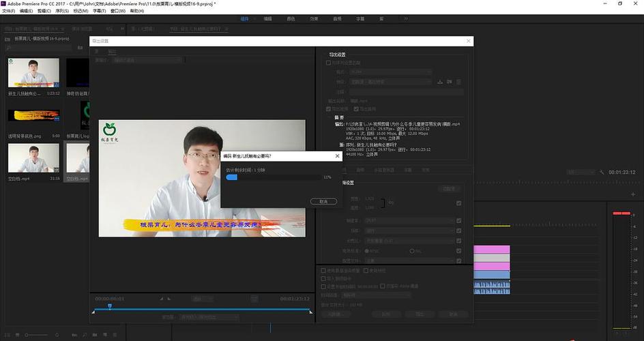
Task: Open the source scaling dropdown above preview
Action: click(x=147, y=60)
